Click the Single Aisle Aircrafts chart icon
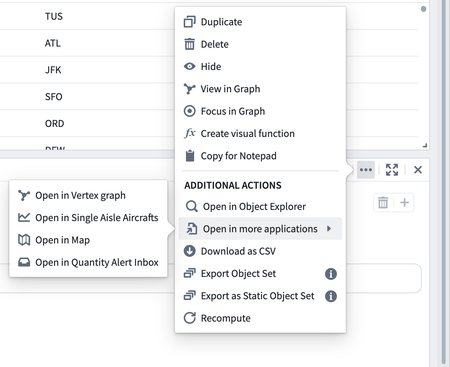450x367 pixels. (24, 218)
